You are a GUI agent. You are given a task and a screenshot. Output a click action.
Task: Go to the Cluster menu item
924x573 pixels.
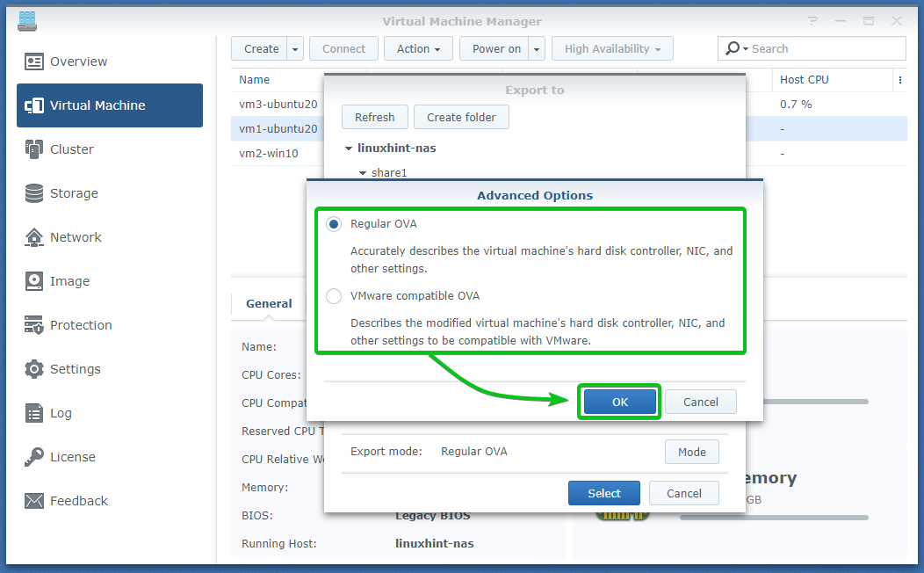point(110,149)
